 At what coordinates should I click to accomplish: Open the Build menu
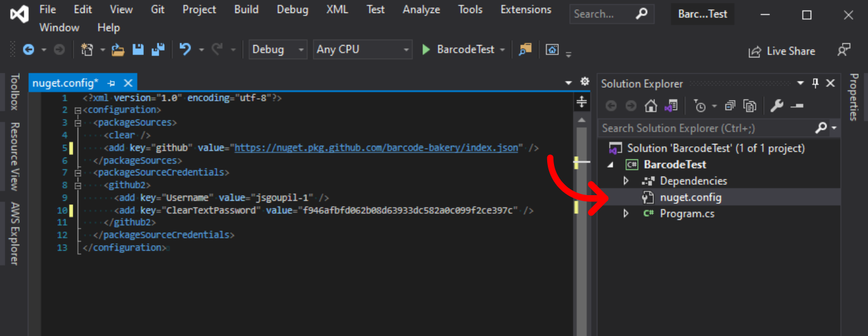click(246, 9)
